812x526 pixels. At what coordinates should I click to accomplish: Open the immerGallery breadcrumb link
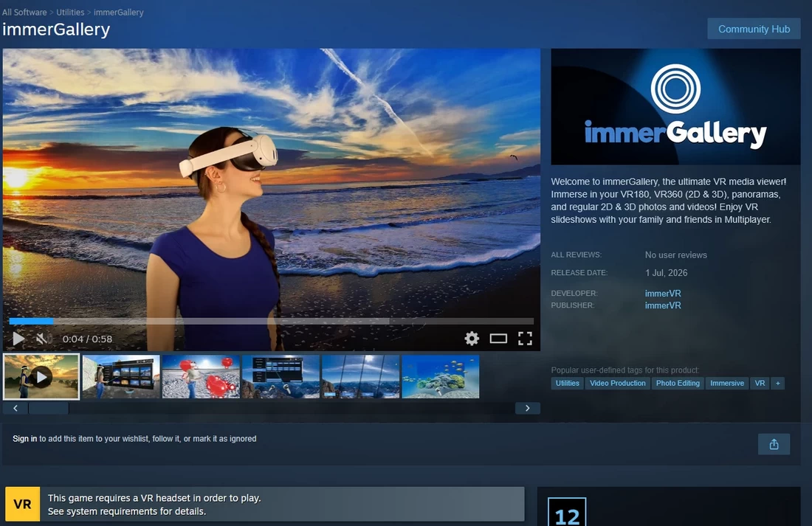coord(119,12)
